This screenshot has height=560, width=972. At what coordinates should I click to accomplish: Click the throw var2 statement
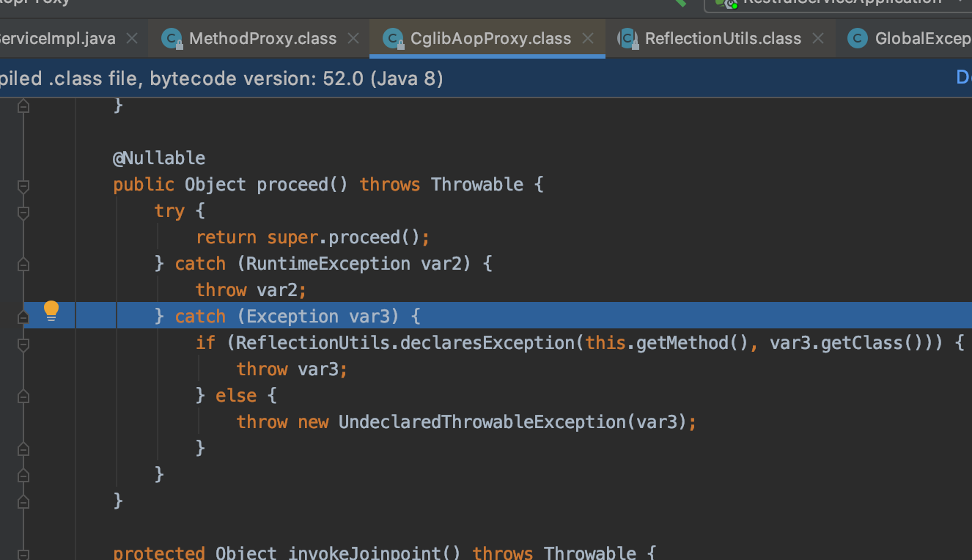251,290
